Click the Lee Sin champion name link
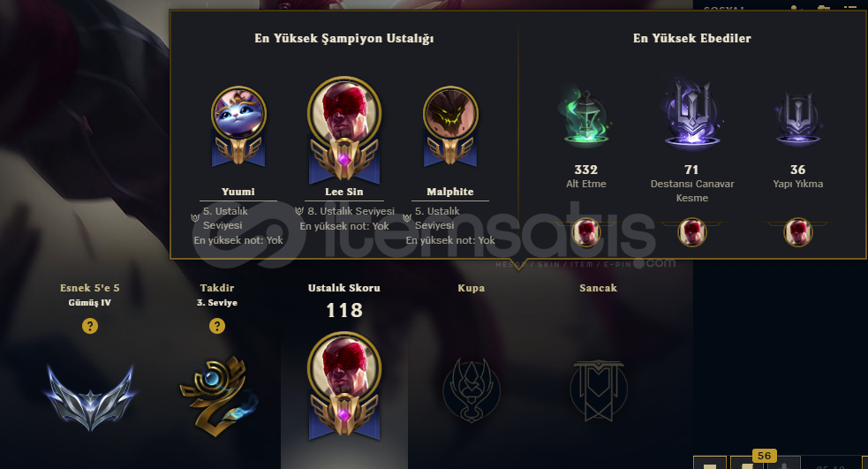The image size is (868, 469). 344,192
